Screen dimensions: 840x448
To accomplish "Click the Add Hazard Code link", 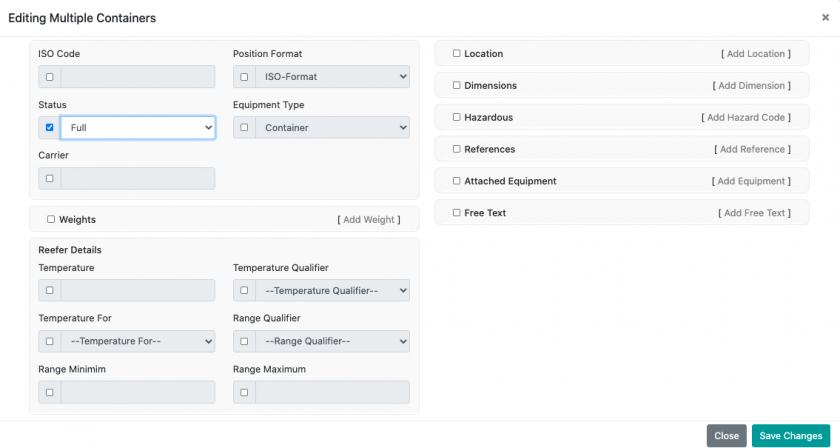I will click(x=746, y=117).
